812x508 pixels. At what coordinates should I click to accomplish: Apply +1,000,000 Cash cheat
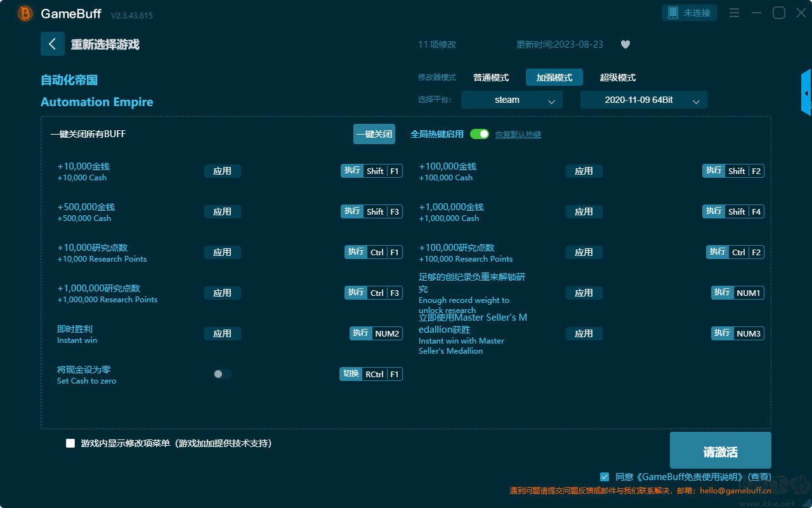click(x=584, y=211)
